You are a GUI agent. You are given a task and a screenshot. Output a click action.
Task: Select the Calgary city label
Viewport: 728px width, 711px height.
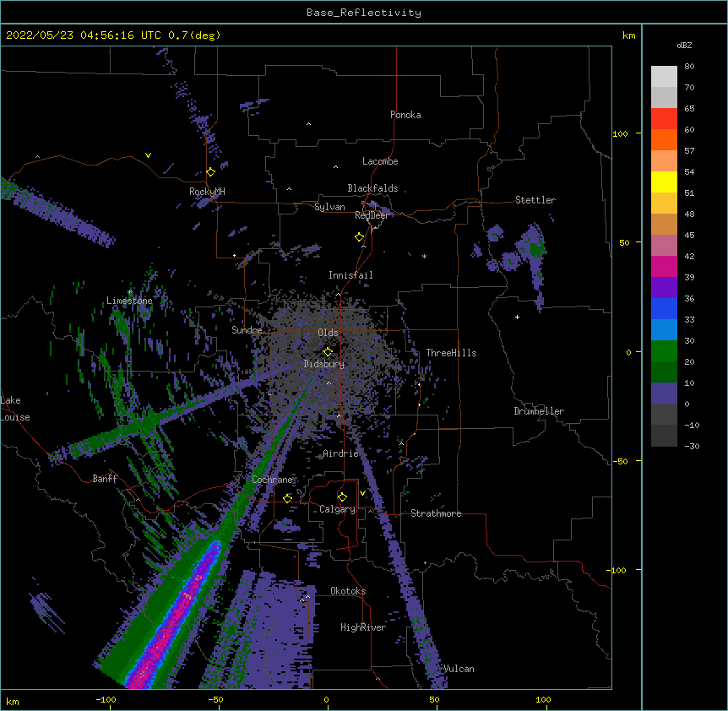point(338,509)
